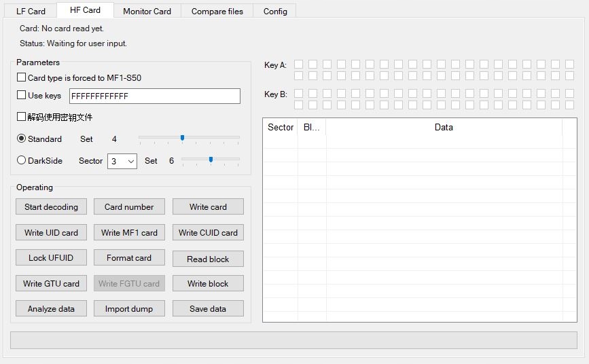This screenshot has width=589, height=364.
Task: Select the Standard radio option
Action: tap(22, 139)
